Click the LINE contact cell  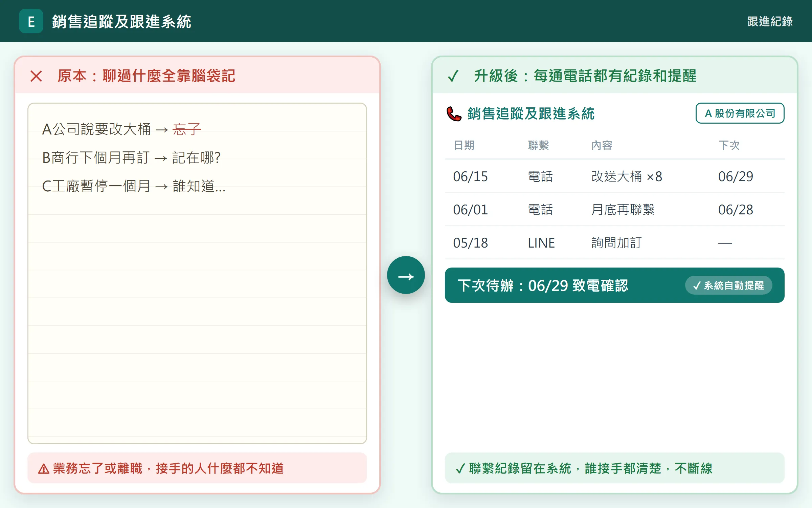pyautogui.click(x=541, y=243)
